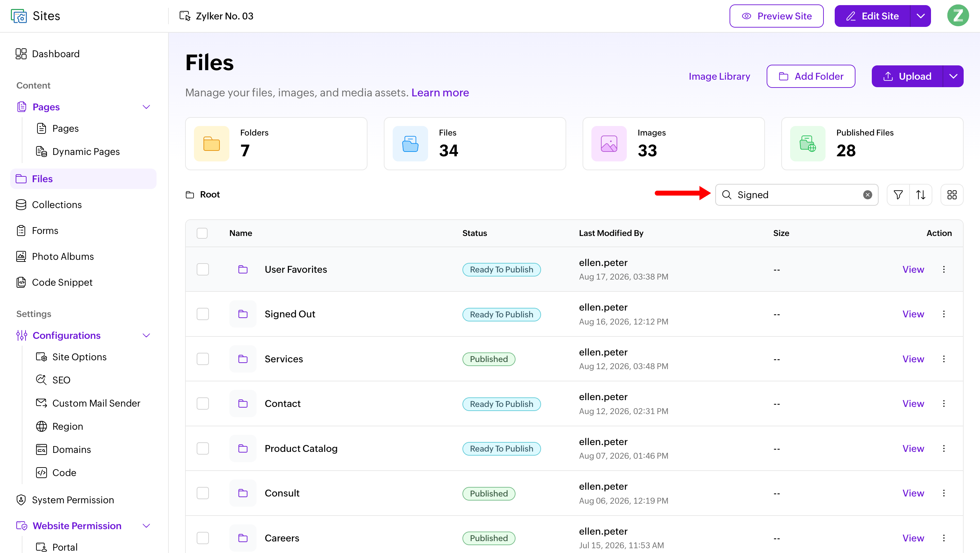Viewport: 980px width, 553px height.
Task: Click the Sites logo icon
Action: (19, 16)
